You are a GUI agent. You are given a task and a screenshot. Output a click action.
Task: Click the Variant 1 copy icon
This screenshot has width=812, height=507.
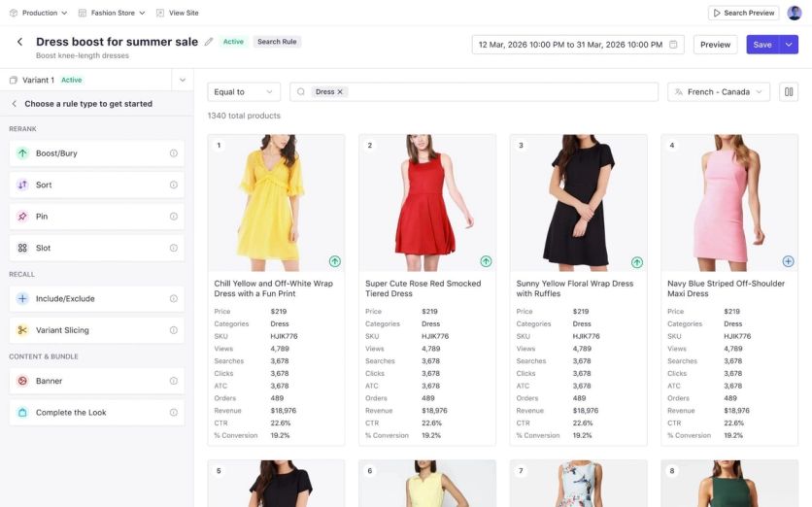[x=14, y=80]
